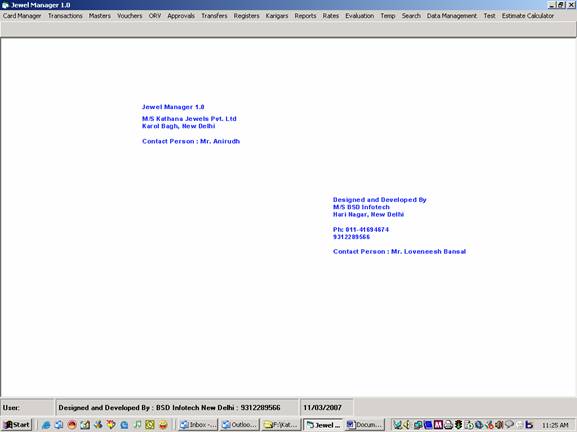Click 'M/S BSD Infotech' text
This screenshot has width=577, height=432.
[x=361, y=207]
